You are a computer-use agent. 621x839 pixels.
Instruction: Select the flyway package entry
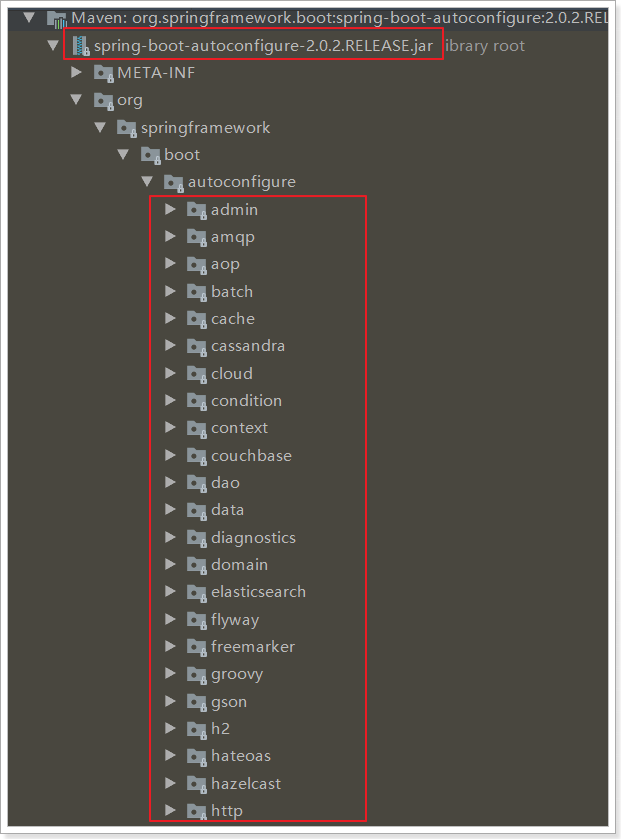235,620
